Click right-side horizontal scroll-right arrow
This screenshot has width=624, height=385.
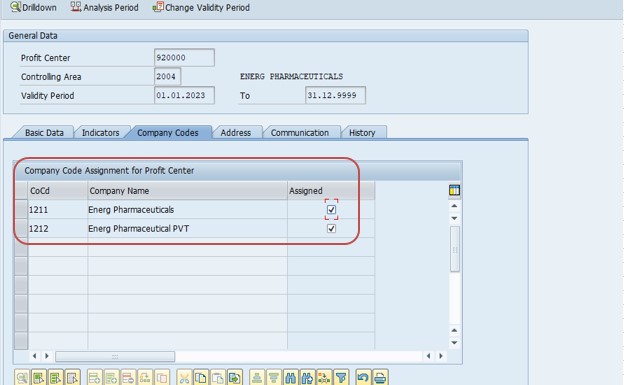(x=441, y=356)
